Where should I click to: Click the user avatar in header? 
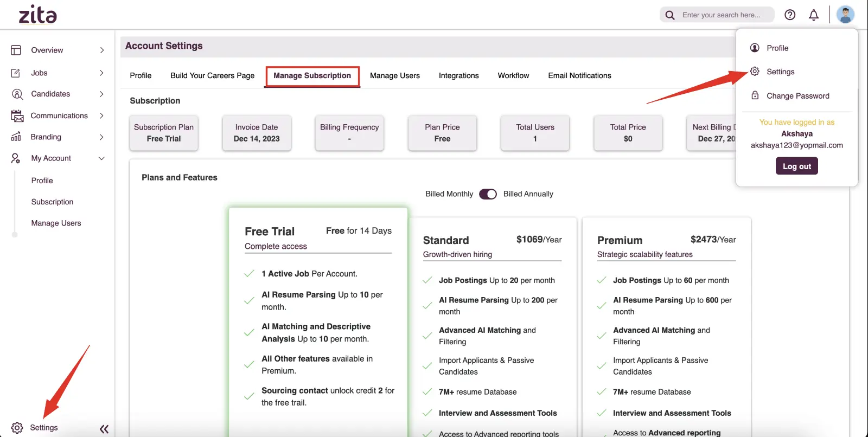(845, 15)
